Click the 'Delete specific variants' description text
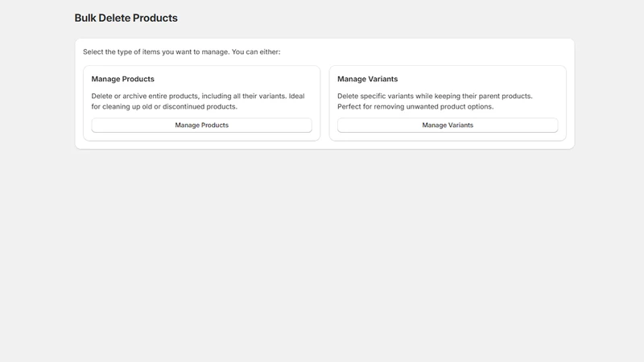 (x=435, y=101)
